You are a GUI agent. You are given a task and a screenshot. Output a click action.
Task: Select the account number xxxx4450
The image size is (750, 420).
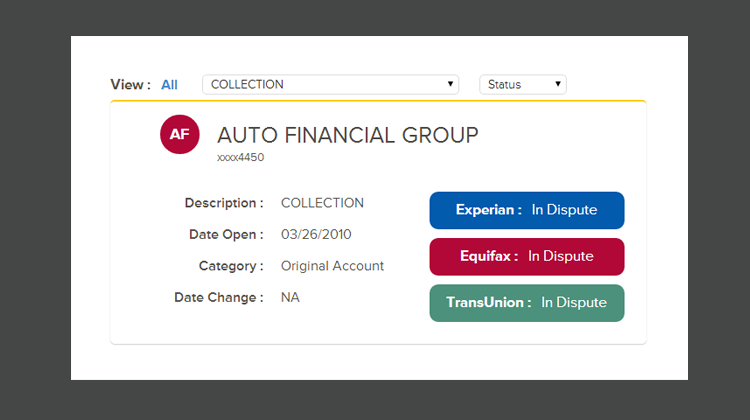tap(240, 157)
